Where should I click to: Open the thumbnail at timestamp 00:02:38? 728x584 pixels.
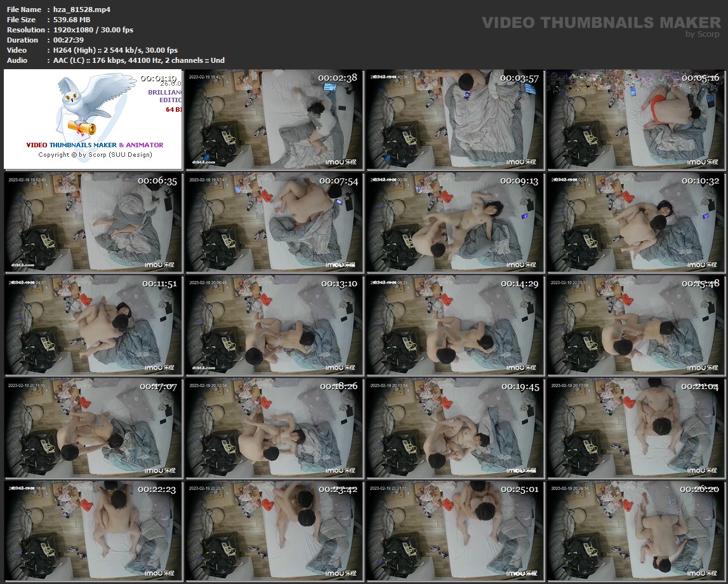tap(274, 119)
